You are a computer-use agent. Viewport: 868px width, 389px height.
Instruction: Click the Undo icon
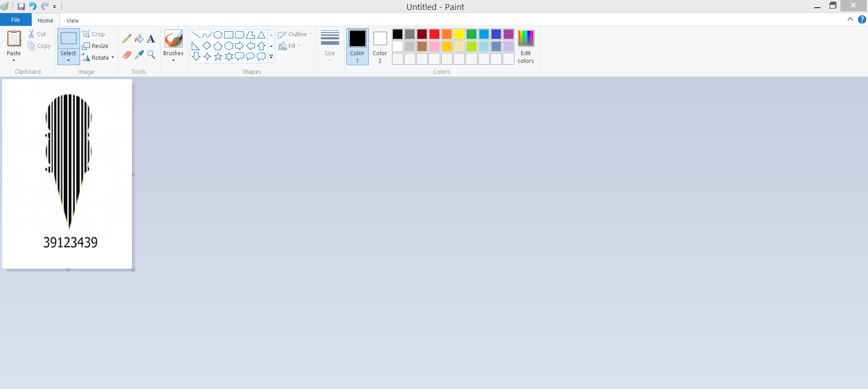click(x=33, y=6)
